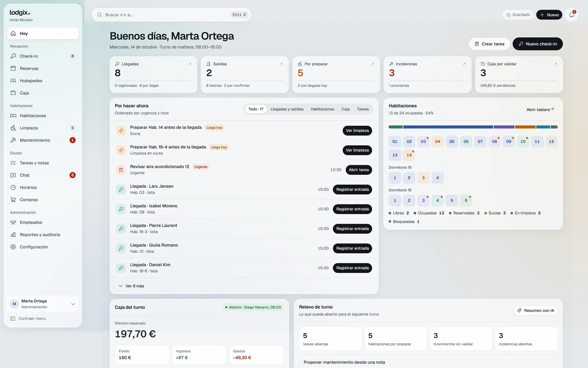Expand the Ver 9 más list
This screenshot has width=588, height=368.
pyautogui.click(x=131, y=286)
